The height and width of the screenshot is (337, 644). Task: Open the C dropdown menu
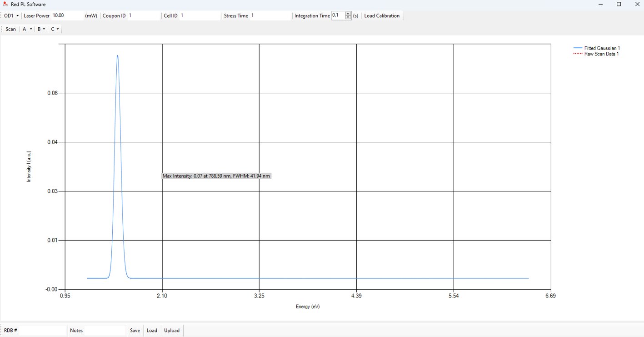tap(55, 29)
